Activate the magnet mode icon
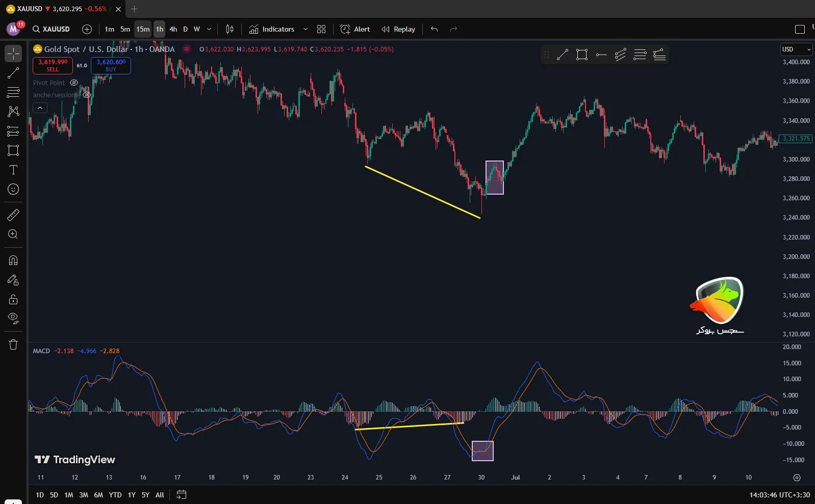 tap(13, 260)
